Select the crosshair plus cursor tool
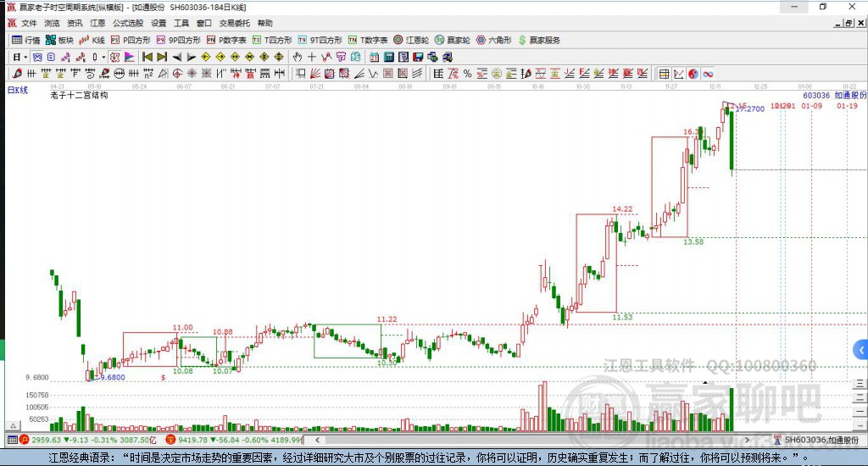Viewport: 868px width, 466px height. (x=312, y=57)
